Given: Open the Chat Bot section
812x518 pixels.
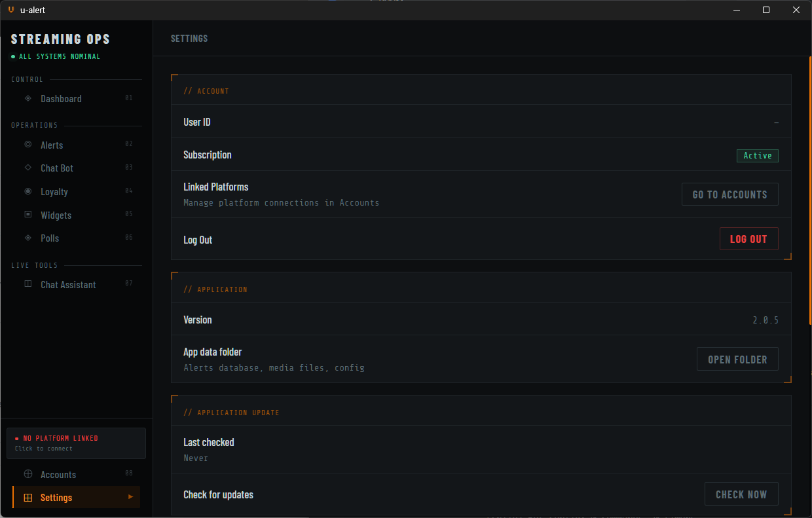Looking at the screenshot, I should [77, 168].
